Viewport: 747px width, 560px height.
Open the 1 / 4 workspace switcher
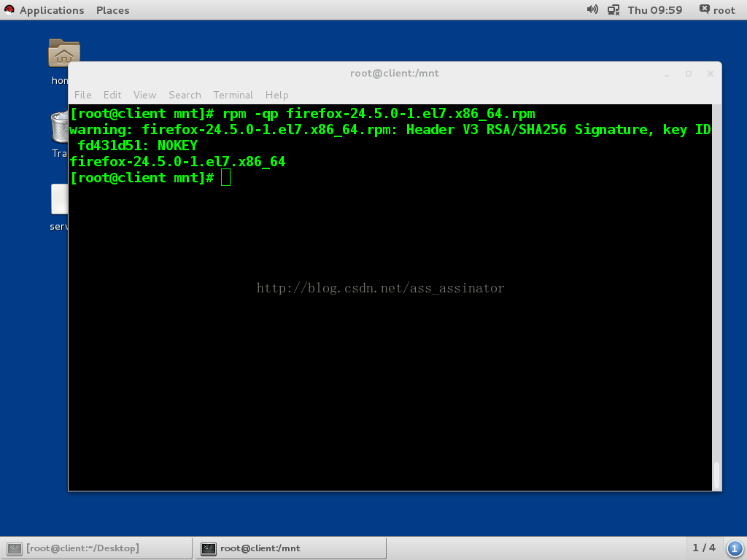click(704, 548)
